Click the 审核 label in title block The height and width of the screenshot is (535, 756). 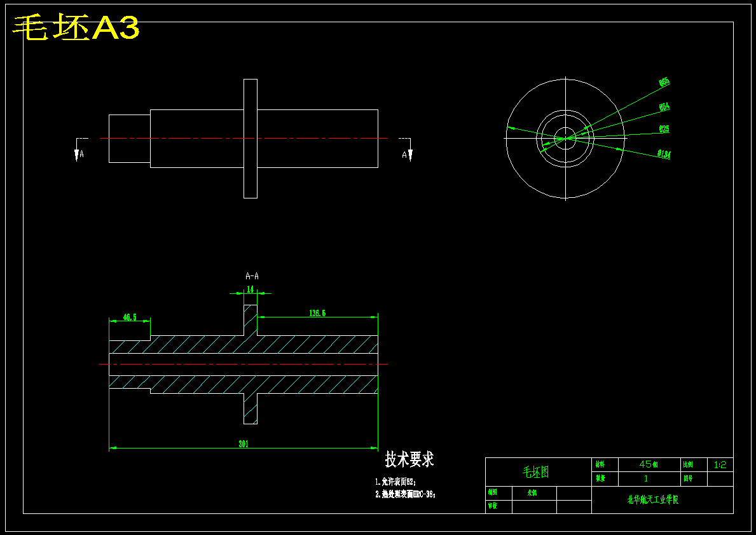[492, 506]
